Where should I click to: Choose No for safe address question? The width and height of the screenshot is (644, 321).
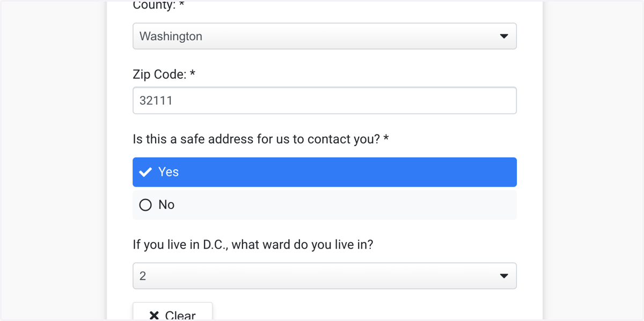click(x=325, y=205)
